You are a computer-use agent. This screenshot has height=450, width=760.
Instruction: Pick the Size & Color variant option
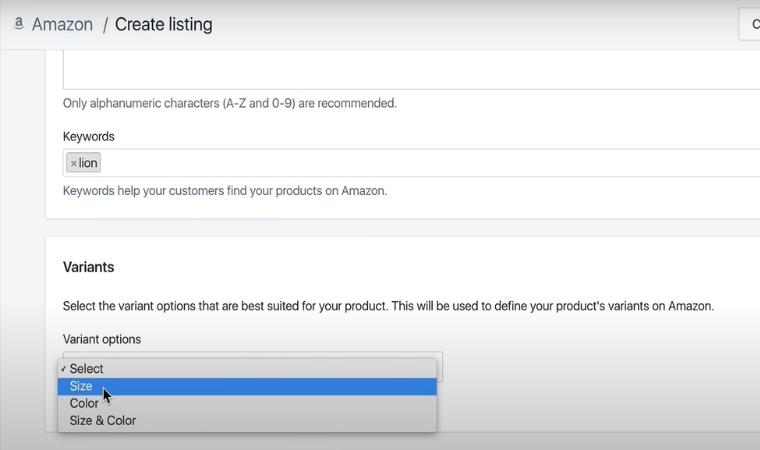[x=102, y=420]
